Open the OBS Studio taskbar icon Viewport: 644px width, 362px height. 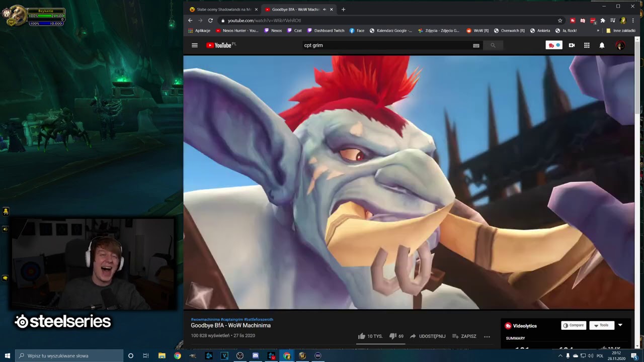[240, 355]
